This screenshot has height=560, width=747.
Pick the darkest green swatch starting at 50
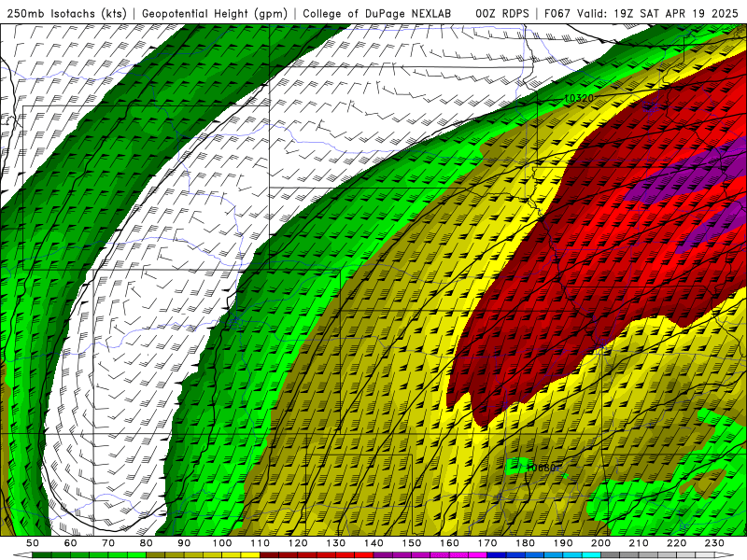click(42, 555)
